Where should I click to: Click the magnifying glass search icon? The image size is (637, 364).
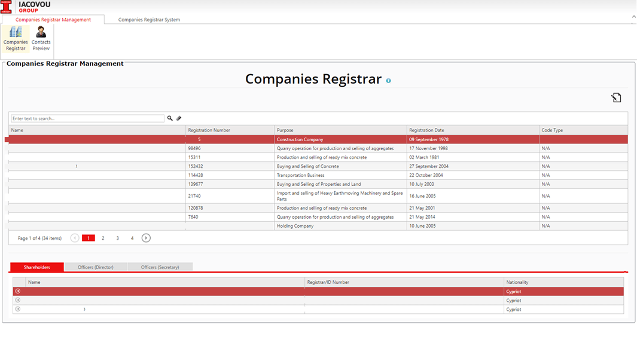coord(170,118)
